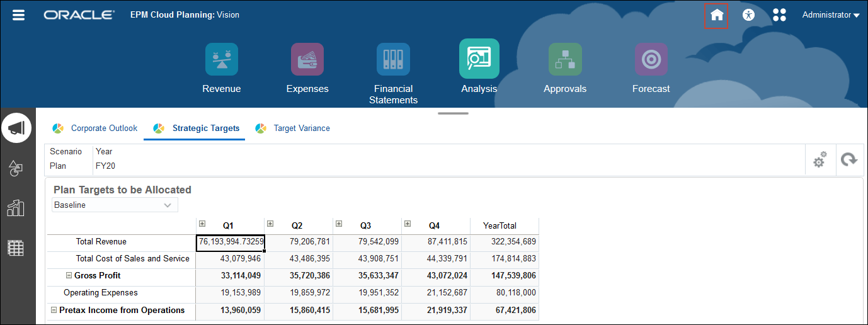Expand the Q4 column
The height and width of the screenshot is (325, 868).
pos(408,224)
